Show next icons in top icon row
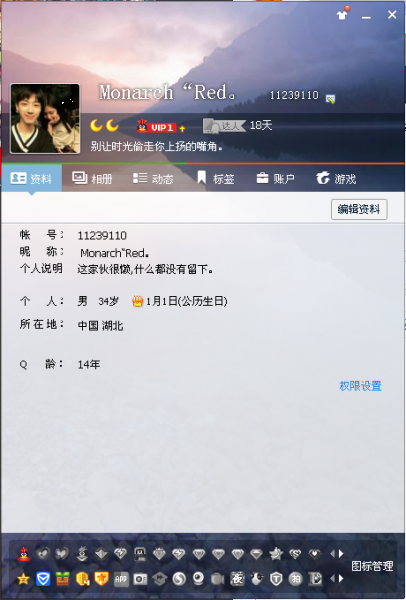The height and width of the screenshot is (600, 406). [341, 554]
